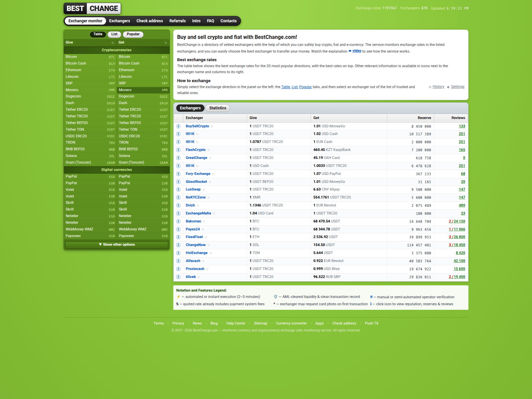This screenshot has height=399, width=532.
Task: Open the Currency converter footer link
Action: [291, 324]
